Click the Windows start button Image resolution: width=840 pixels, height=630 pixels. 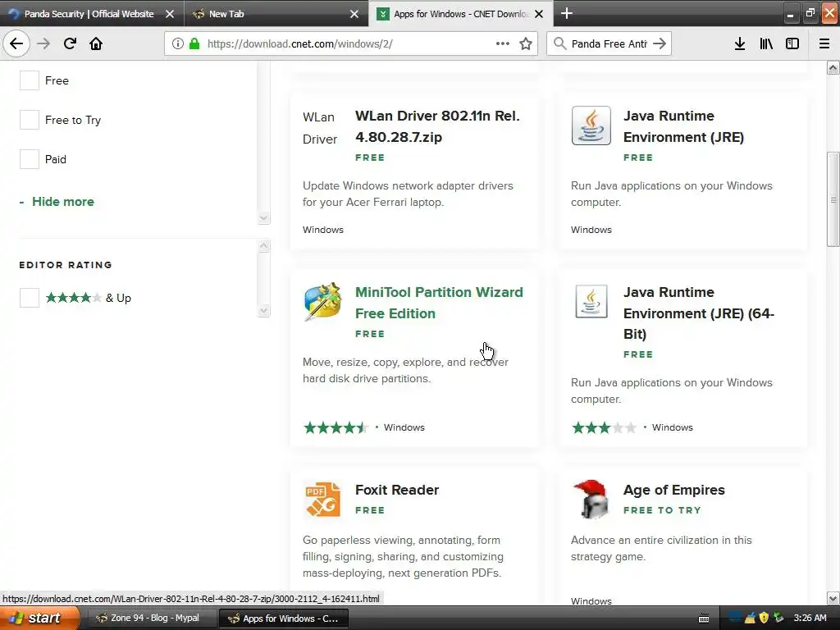39,619
